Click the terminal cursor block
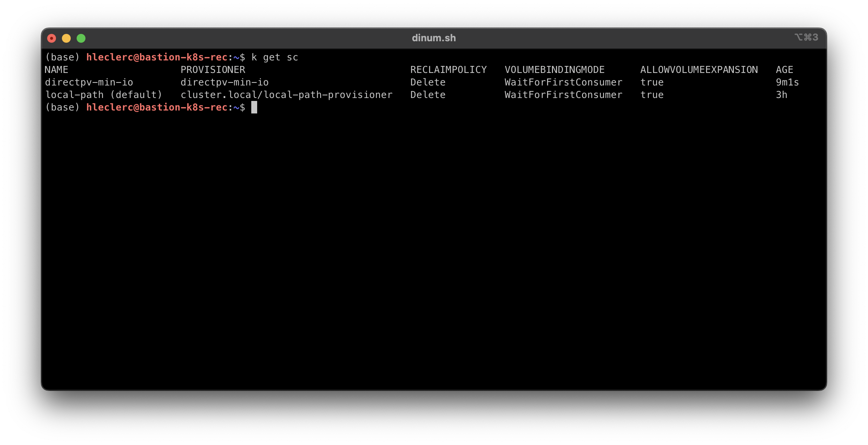868x445 pixels. (254, 108)
